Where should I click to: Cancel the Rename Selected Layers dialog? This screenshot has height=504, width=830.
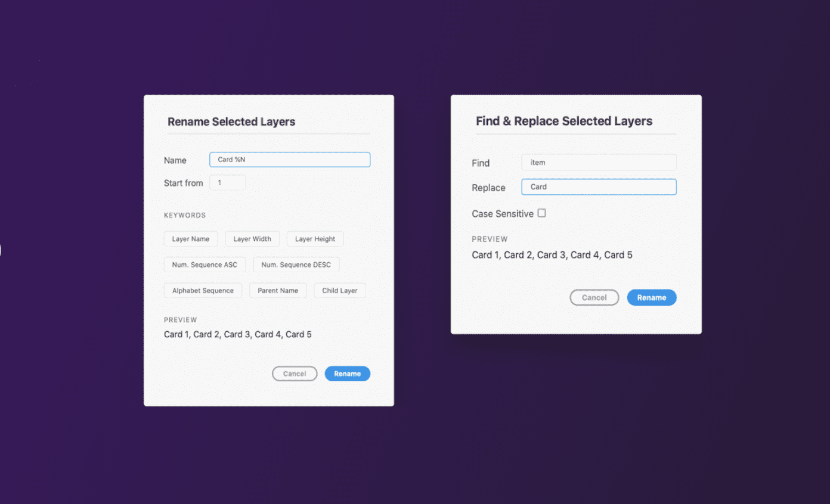pos(295,374)
